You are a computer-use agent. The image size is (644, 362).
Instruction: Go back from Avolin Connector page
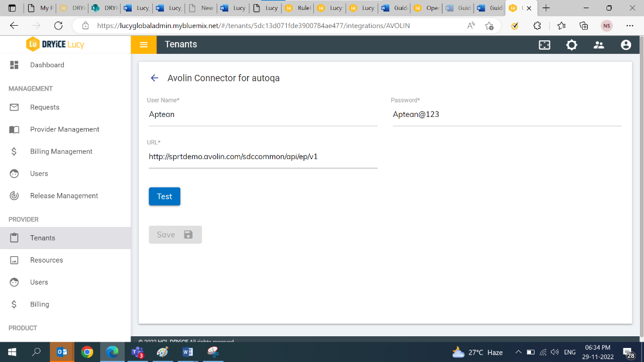click(155, 78)
